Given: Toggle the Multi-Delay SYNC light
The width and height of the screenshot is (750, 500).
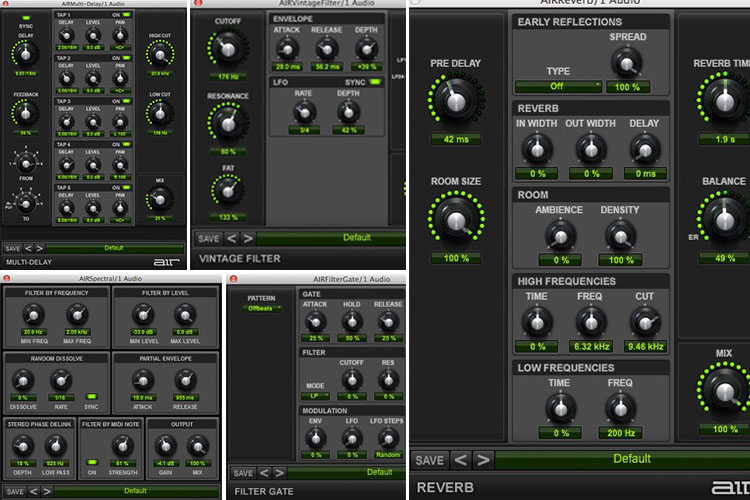Looking at the screenshot, I should pos(26,18).
